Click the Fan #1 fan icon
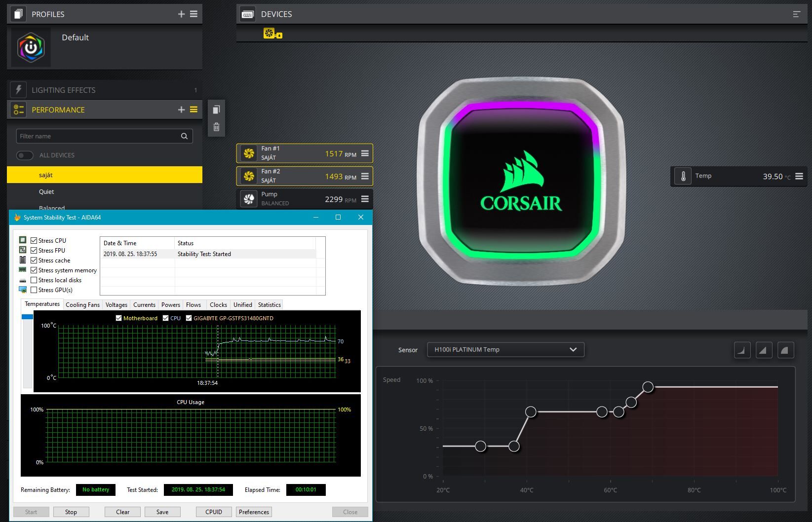 [249, 153]
